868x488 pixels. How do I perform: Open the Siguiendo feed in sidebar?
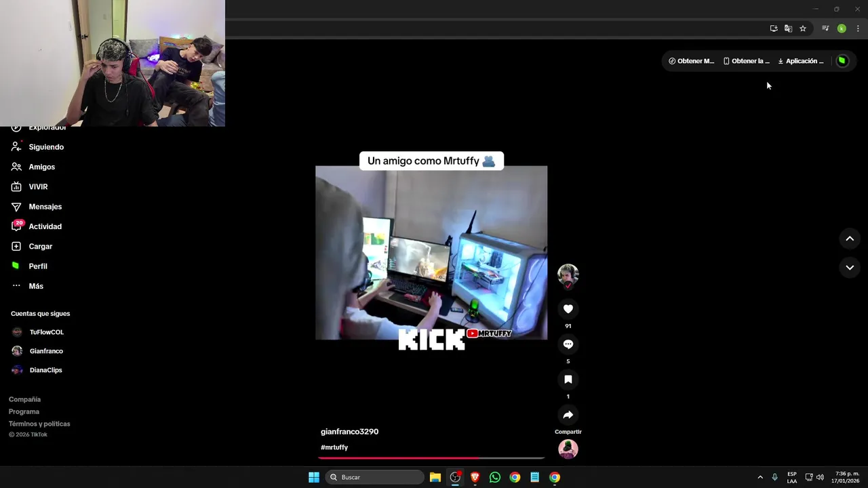pyautogui.click(x=37, y=147)
